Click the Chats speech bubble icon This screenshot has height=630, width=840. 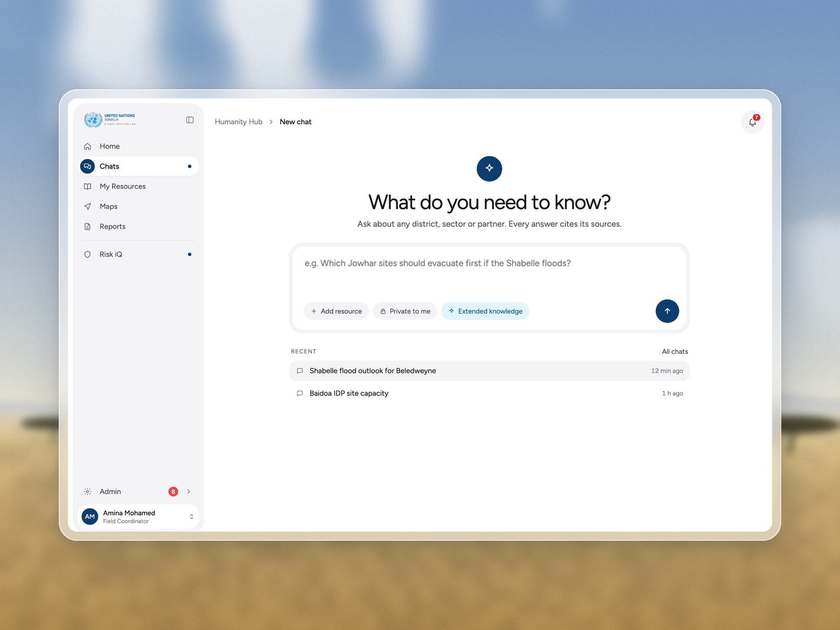click(x=88, y=166)
